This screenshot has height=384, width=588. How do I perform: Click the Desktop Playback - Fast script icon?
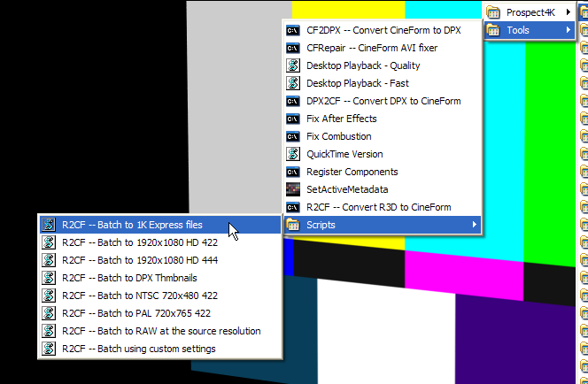(293, 83)
